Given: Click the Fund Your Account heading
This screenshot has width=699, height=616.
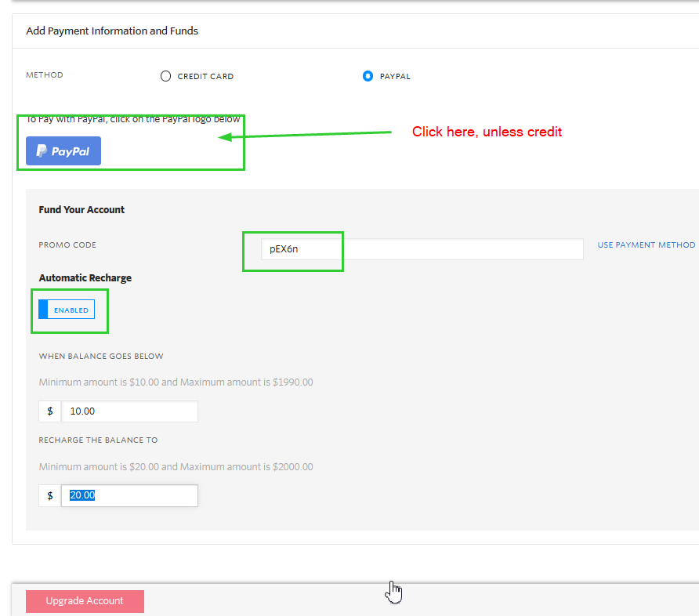Looking at the screenshot, I should tap(81, 210).
